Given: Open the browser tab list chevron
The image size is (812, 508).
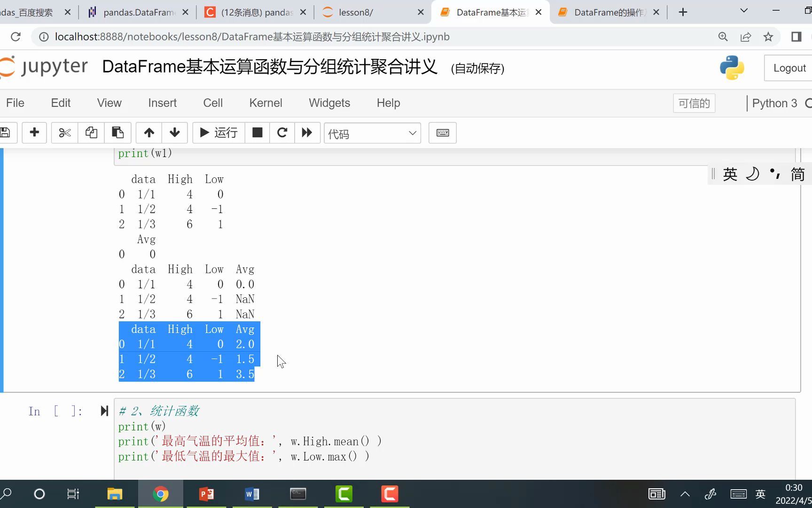Looking at the screenshot, I should click(x=743, y=10).
